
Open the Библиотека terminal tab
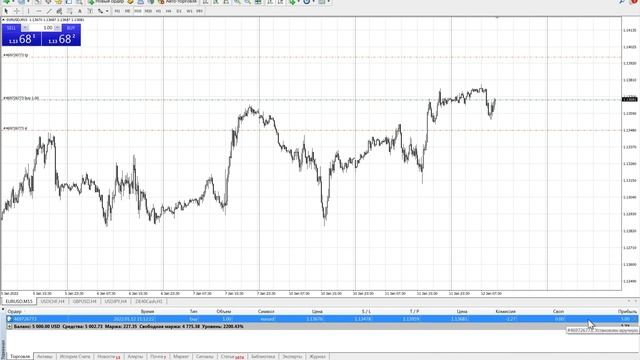pyautogui.click(x=263, y=356)
